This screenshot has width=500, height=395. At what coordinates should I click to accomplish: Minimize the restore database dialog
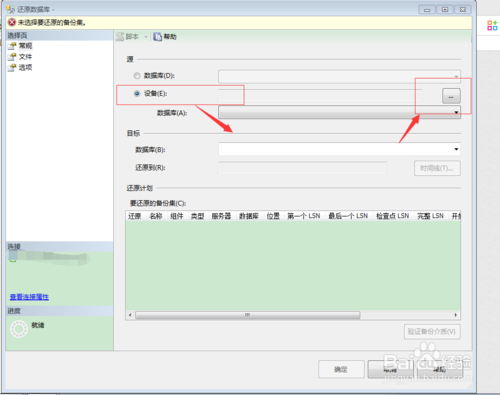coord(427,10)
